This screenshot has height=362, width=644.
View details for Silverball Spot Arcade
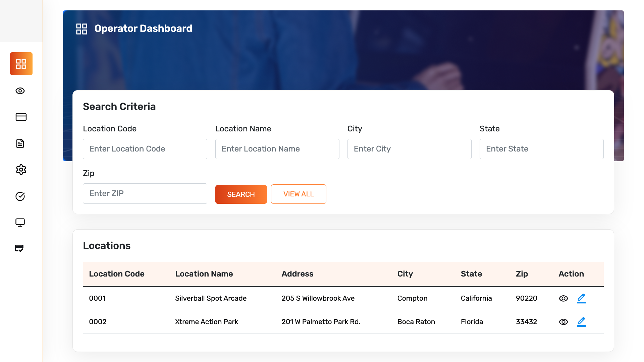pos(563,298)
